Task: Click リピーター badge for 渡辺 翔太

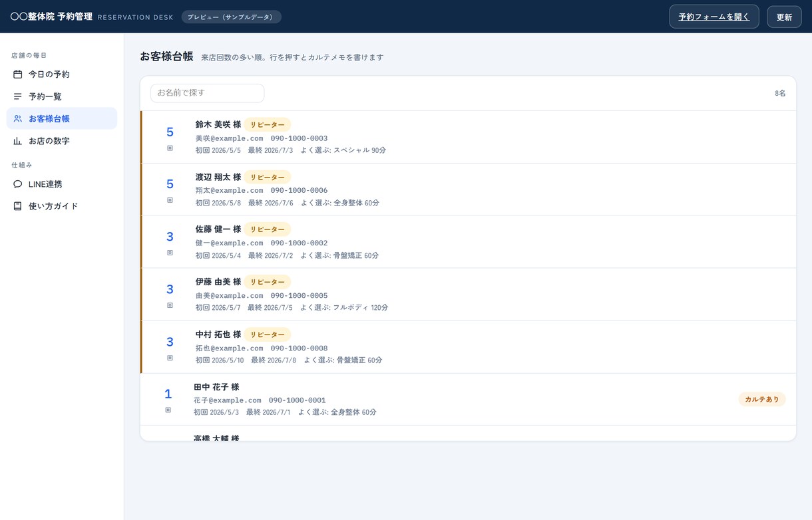Action: [268, 177]
